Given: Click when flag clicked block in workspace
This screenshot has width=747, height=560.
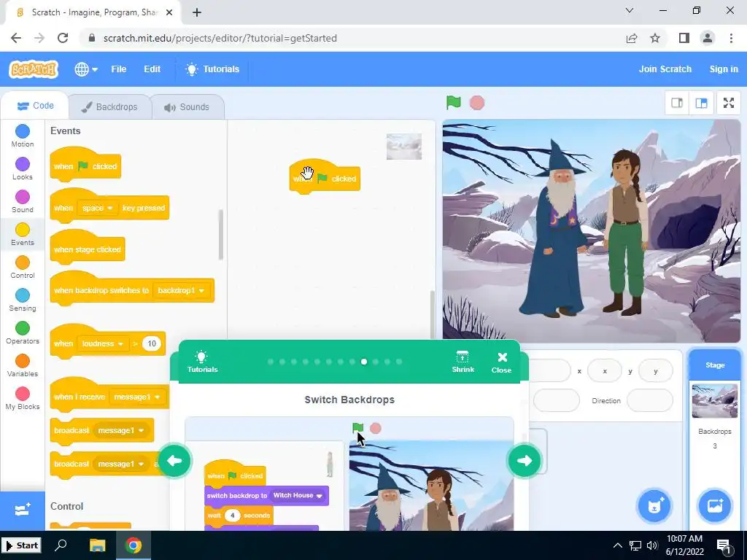Looking at the screenshot, I should point(325,177).
